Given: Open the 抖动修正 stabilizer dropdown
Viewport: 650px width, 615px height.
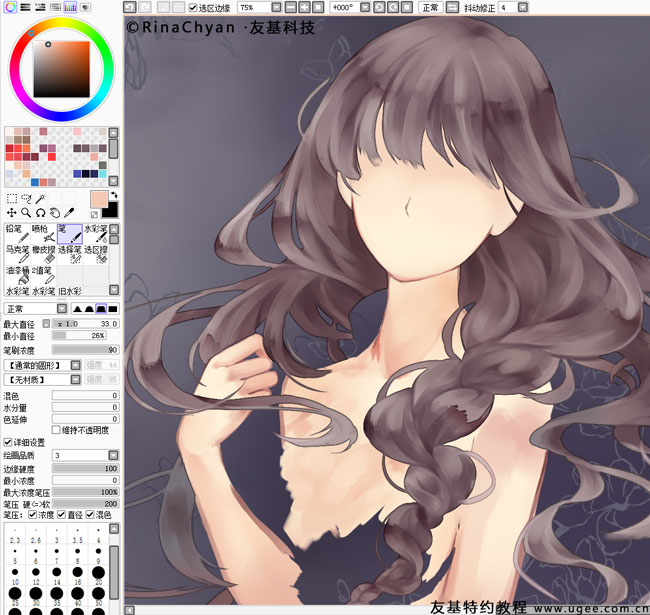Looking at the screenshot, I should pyautogui.click(x=523, y=7).
